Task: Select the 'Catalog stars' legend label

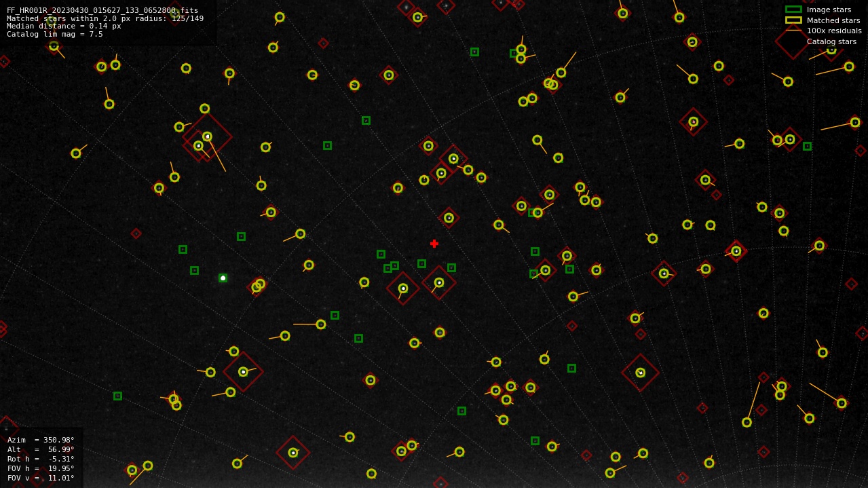Action: click(x=831, y=41)
